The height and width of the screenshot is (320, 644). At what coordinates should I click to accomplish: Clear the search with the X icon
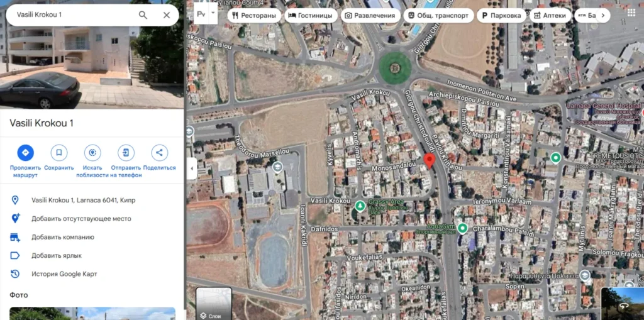166,15
